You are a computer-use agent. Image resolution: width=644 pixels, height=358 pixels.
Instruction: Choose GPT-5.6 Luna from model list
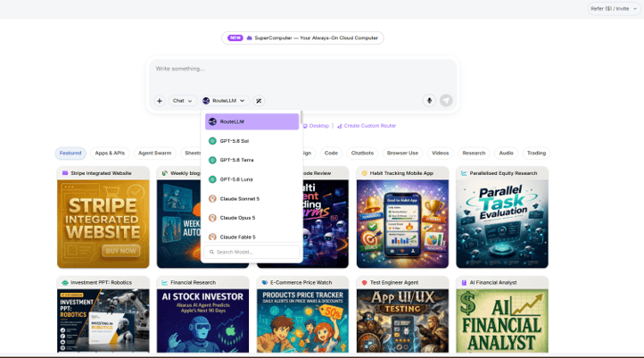coord(252,179)
